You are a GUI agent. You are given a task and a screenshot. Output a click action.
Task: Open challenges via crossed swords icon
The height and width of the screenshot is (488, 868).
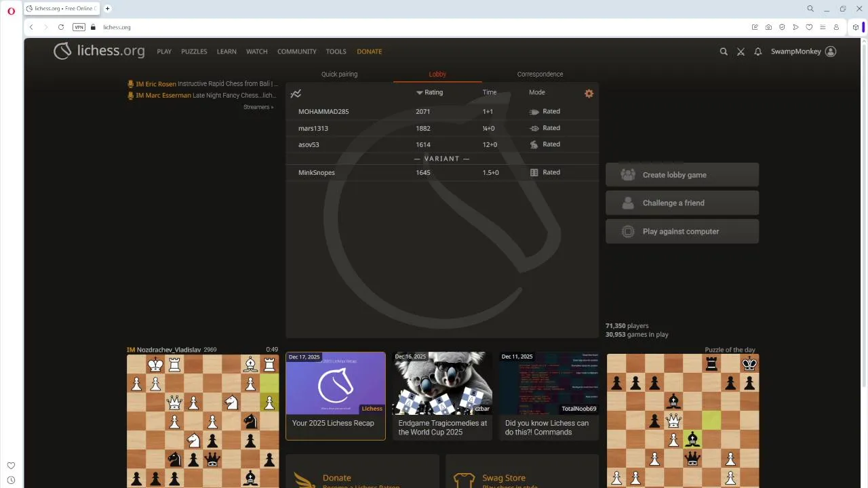click(741, 52)
